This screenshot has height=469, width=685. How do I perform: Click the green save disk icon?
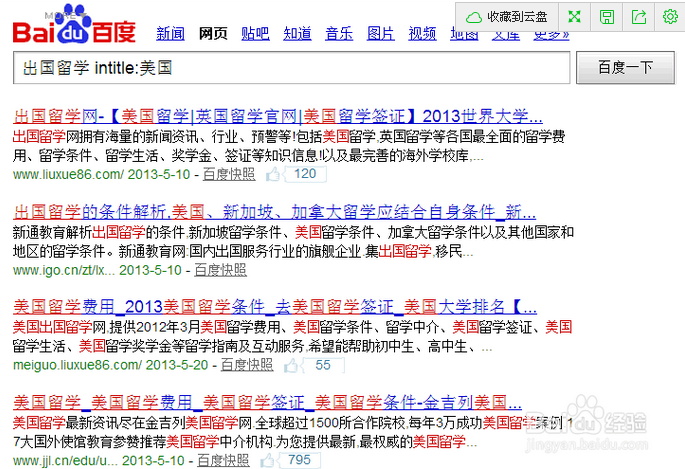click(x=606, y=17)
